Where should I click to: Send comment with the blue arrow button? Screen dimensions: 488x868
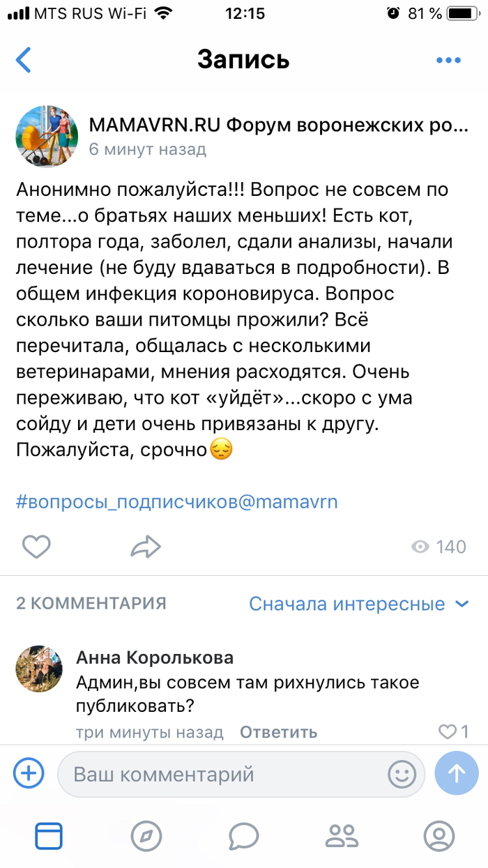pyautogui.click(x=457, y=773)
